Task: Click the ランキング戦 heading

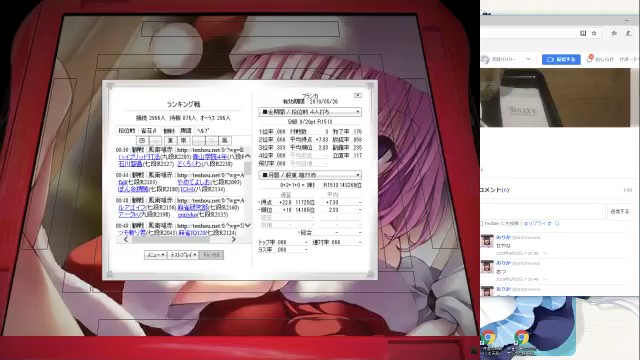Action: 183,104
